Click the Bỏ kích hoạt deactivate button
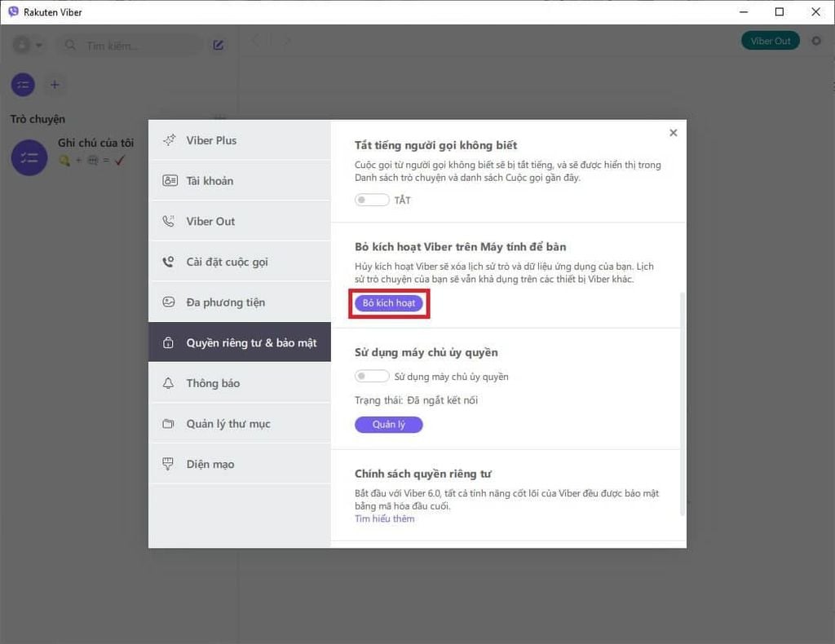 (388, 302)
